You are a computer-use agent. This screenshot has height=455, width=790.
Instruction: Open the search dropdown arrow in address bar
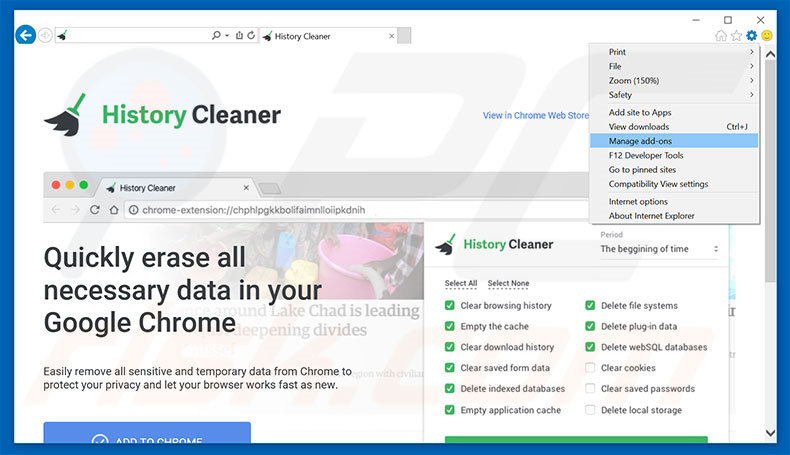coord(227,35)
